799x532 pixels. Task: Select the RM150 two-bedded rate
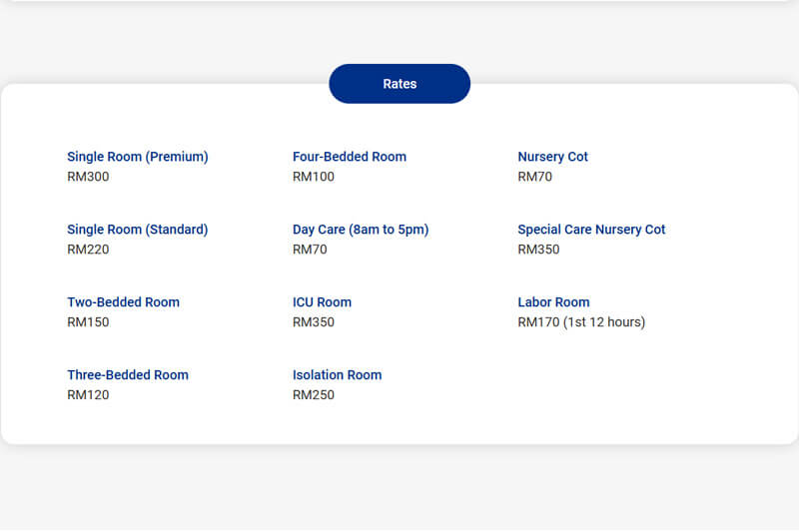(88, 322)
